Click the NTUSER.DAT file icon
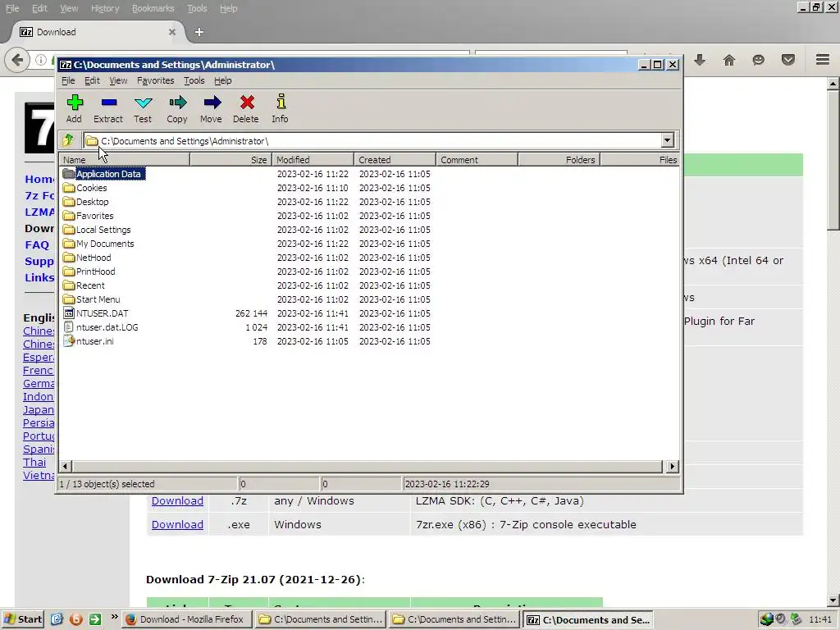This screenshot has height=630, width=840. click(x=69, y=313)
